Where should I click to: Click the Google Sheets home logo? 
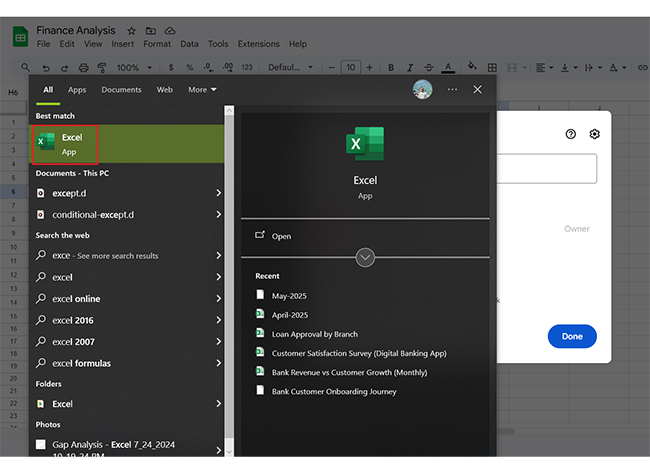coord(20,36)
